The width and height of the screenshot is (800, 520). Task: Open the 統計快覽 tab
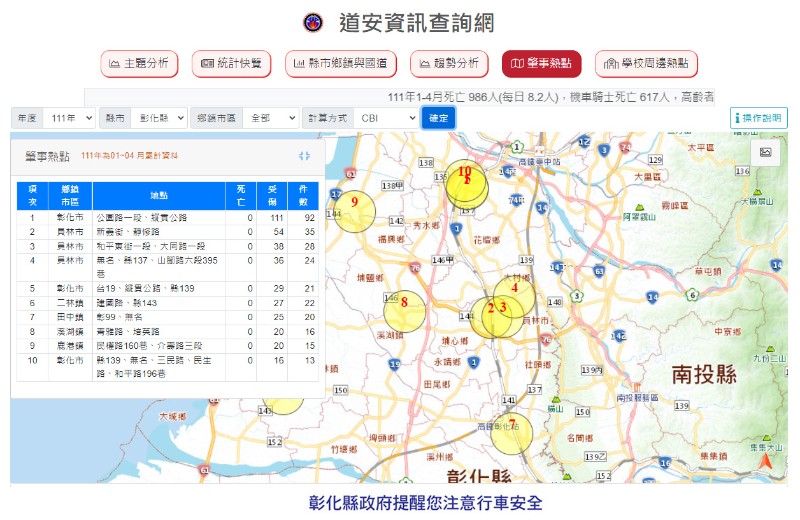click(231, 64)
